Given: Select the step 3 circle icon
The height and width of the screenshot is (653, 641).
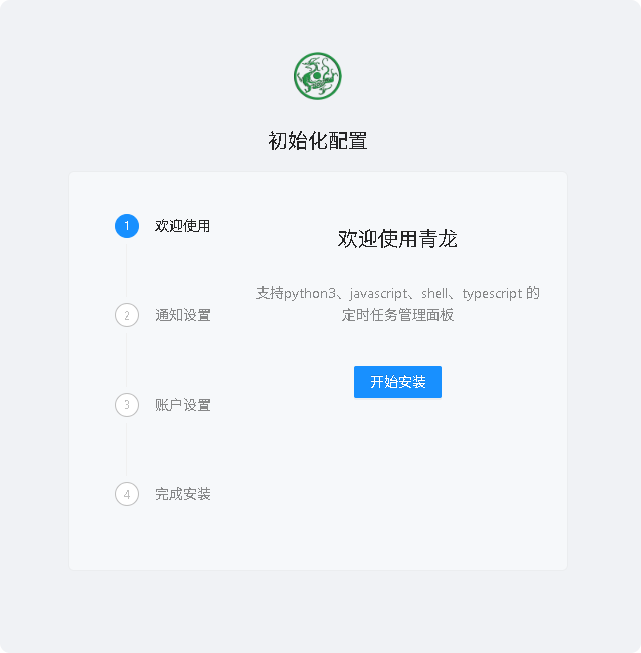Looking at the screenshot, I should (127, 405).
